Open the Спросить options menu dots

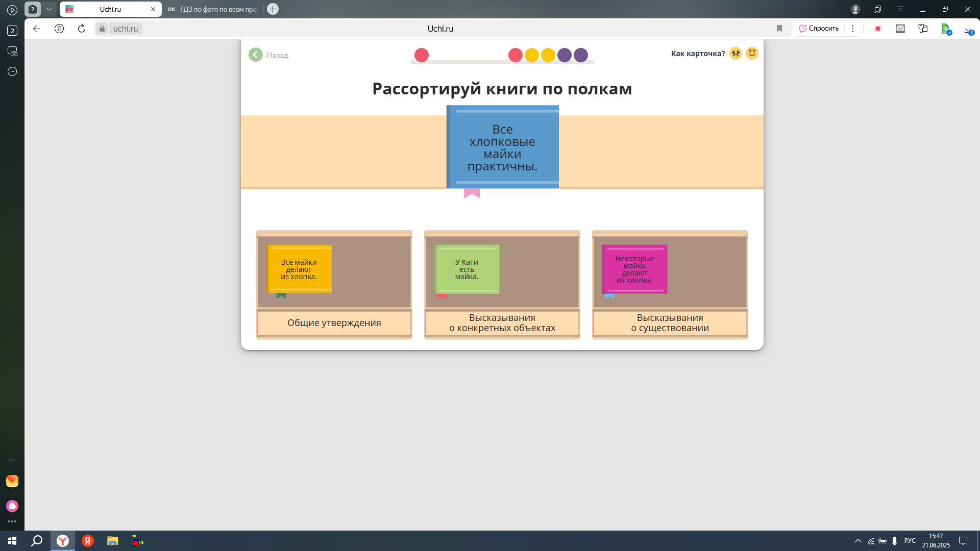(x=853, y=29)
